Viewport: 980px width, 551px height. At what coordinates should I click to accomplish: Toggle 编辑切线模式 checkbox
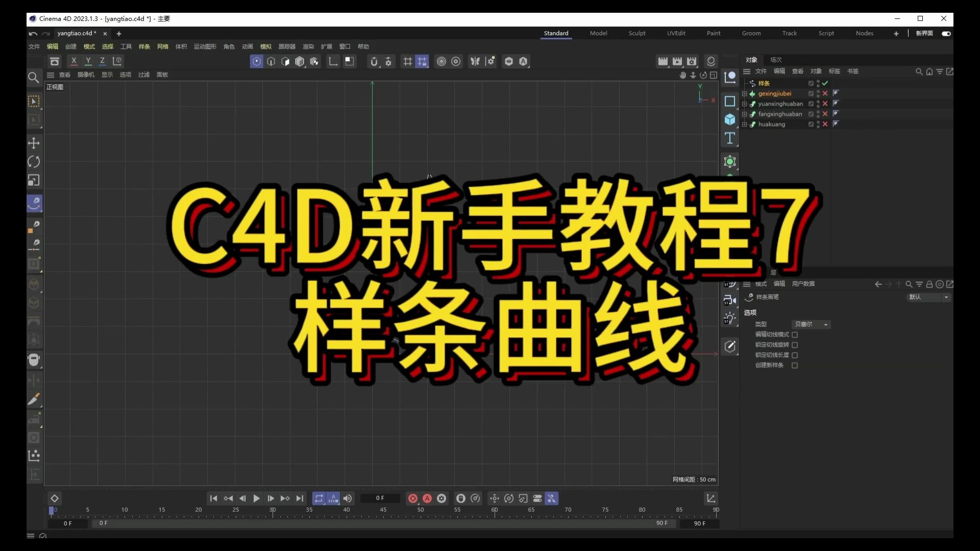pos(795,335)
